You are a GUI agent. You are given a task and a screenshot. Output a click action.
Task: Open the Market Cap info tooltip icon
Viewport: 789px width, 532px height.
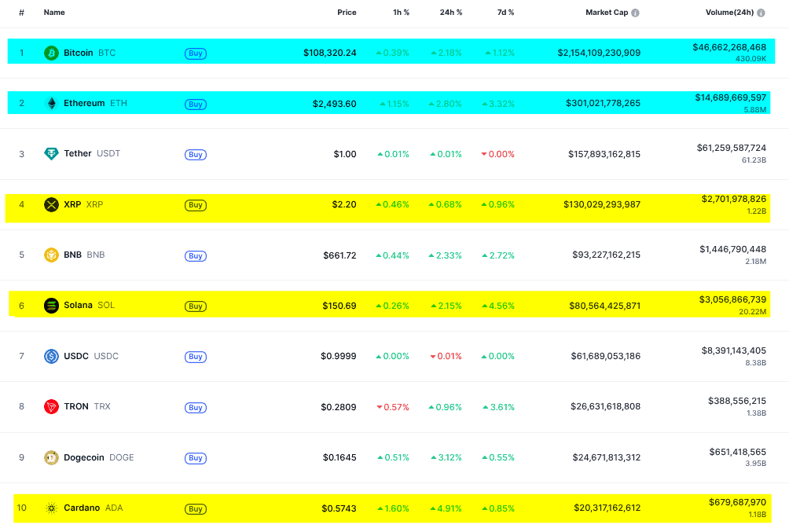636,13
